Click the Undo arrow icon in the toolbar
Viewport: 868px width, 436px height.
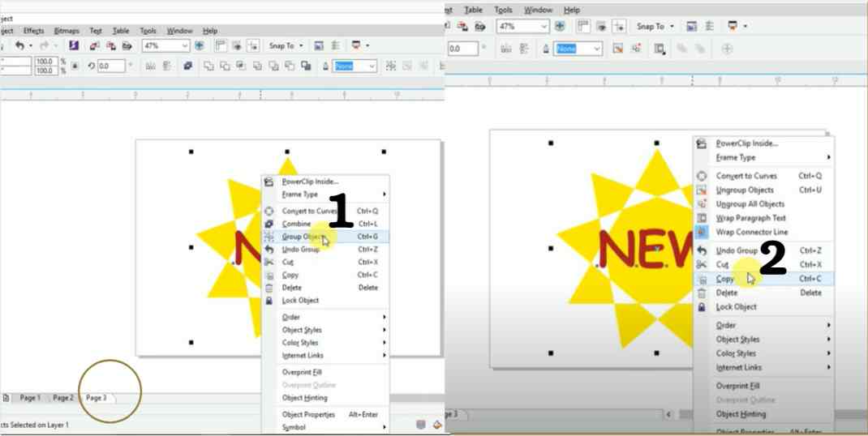19,46
